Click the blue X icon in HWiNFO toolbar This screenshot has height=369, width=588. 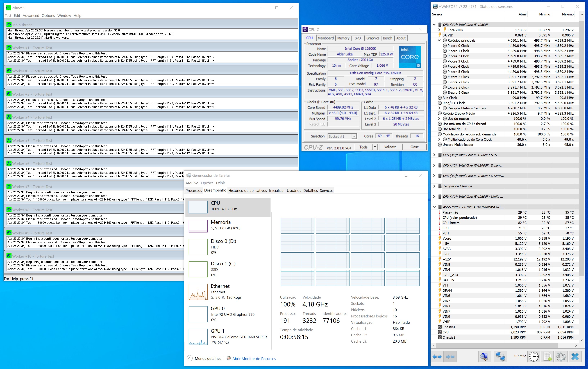(575, 357)
